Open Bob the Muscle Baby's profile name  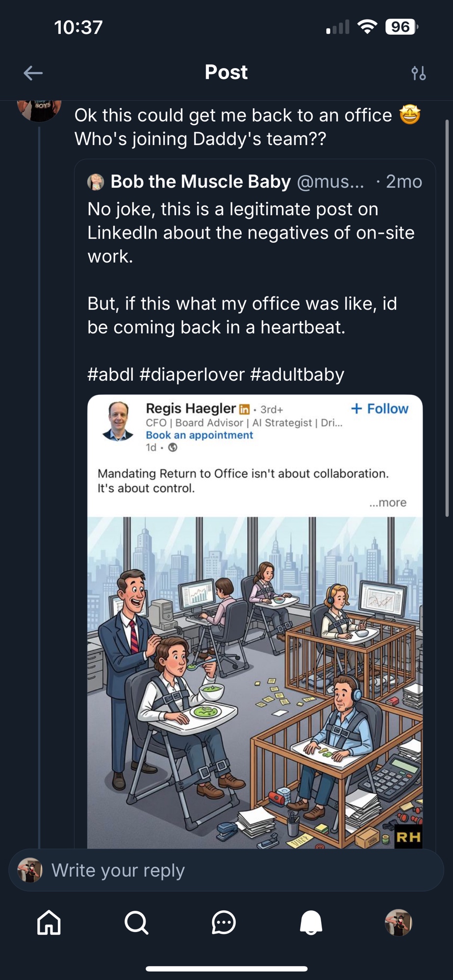[x=201, y=182]
